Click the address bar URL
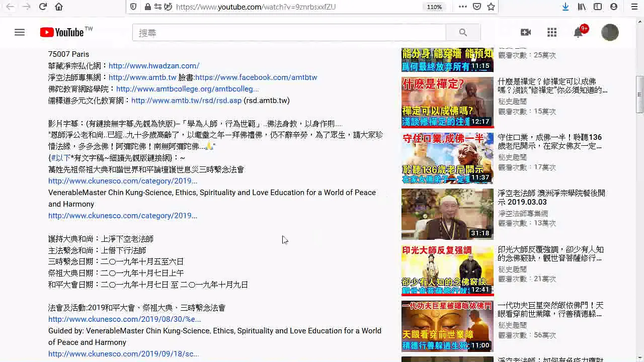Image resolution: width=644 pixels, height=362 pixels. [256, 7]
